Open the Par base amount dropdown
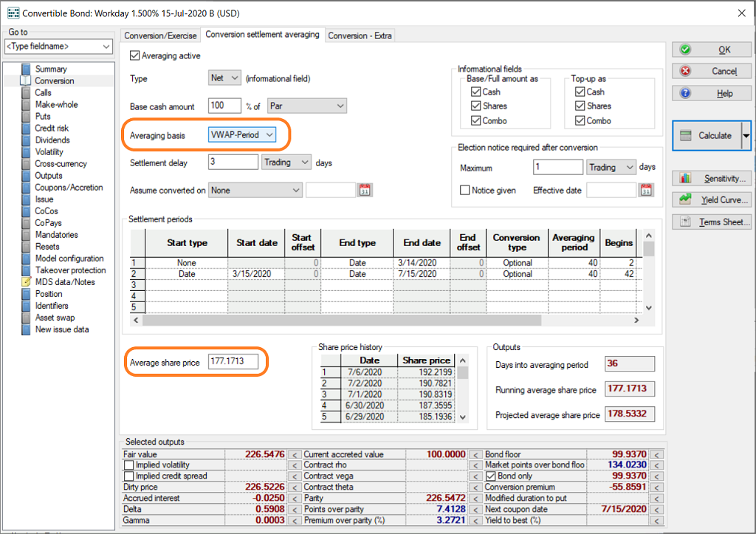This screenshot has height=534, width=756. pyautogui.click(x=307, y=106)
